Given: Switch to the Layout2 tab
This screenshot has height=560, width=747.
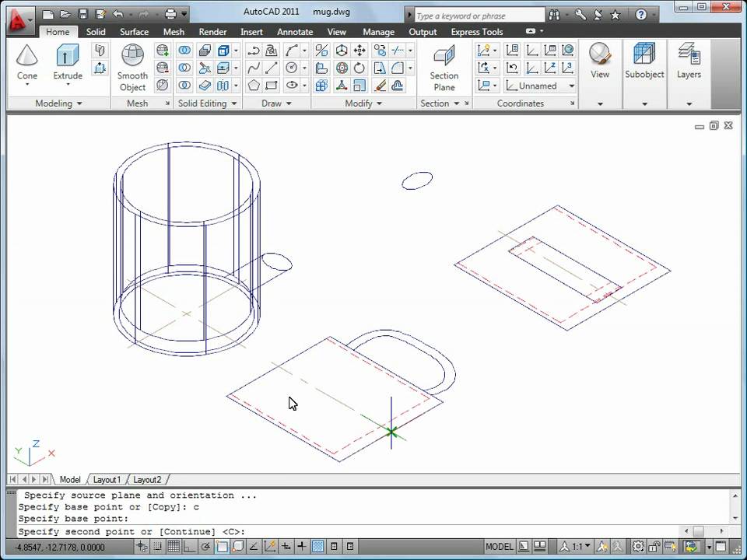Looking at the screenshot, I should coord(147,480).
